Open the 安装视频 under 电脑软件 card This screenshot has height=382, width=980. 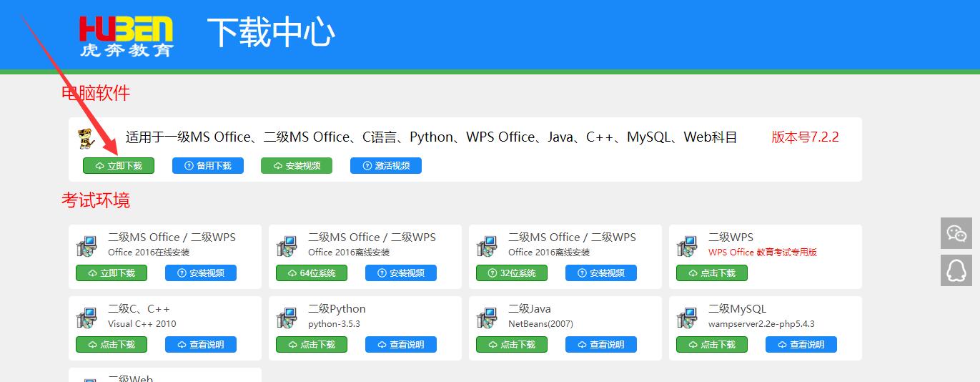297,166
